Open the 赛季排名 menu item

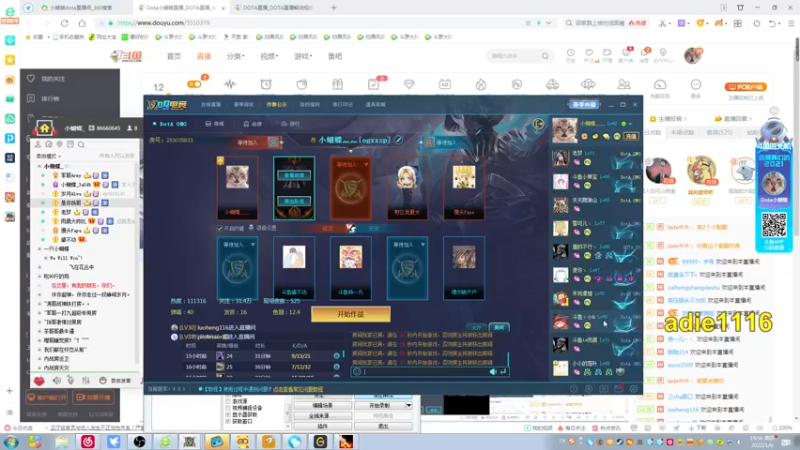(243, 105)
